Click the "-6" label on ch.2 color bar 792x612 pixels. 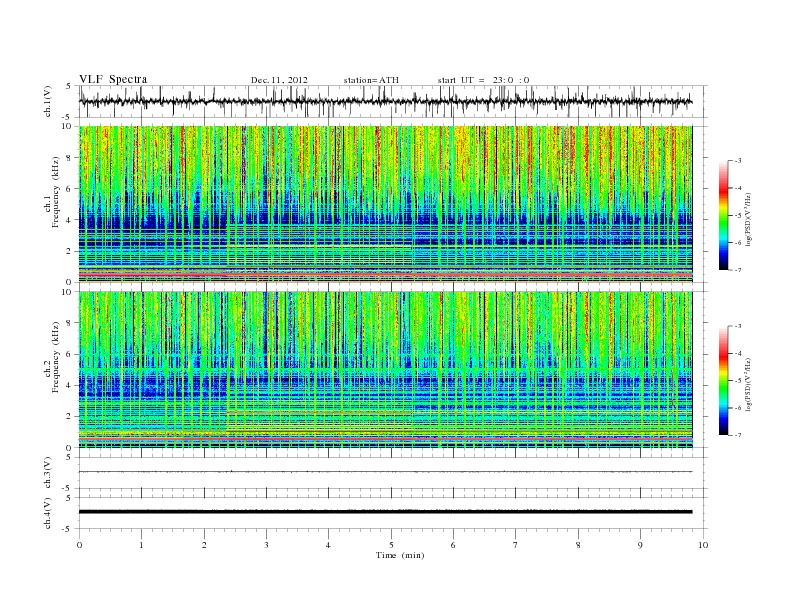pos(738,408)
